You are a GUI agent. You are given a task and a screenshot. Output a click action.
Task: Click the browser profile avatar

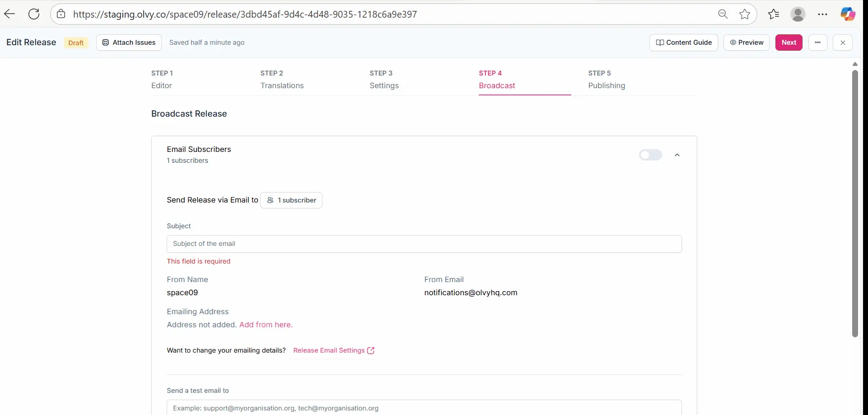click(798, 14)
